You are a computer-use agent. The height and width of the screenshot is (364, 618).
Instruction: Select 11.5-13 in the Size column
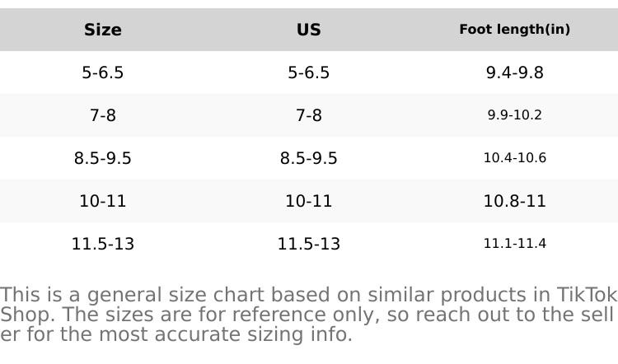(103, 244)
